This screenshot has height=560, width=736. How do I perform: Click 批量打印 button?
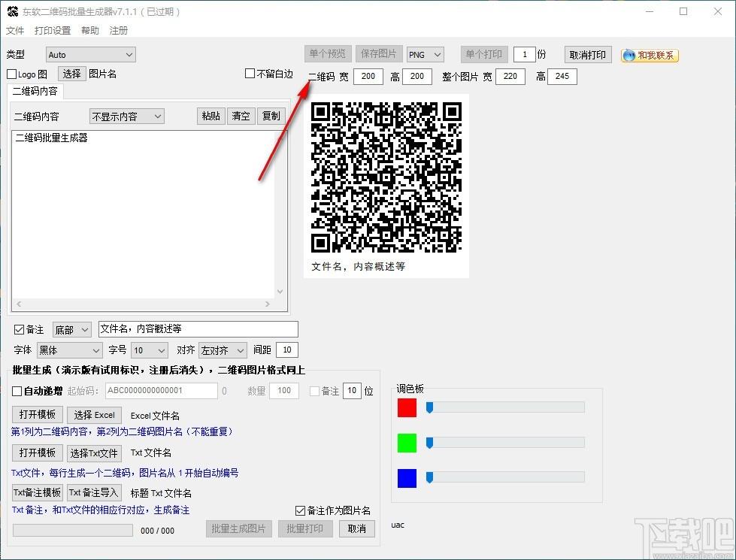click(x=305, y=529)
